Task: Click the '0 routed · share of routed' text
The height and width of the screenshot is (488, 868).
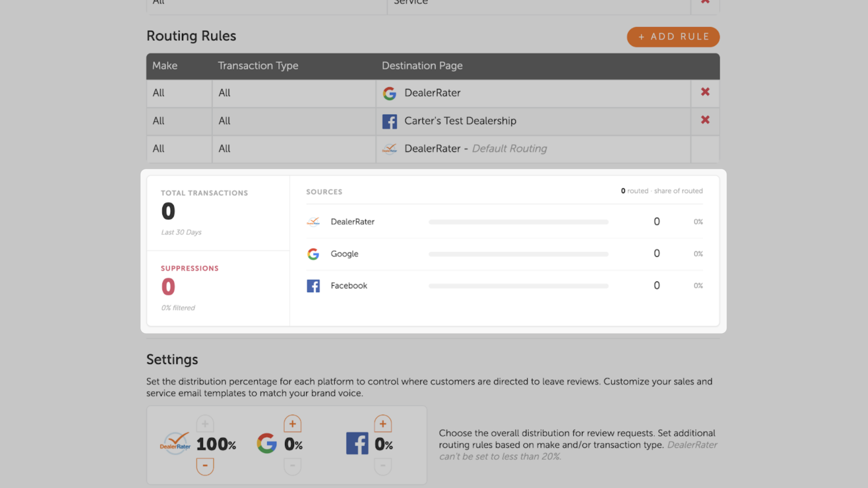Action: click(x=662, y=191)
